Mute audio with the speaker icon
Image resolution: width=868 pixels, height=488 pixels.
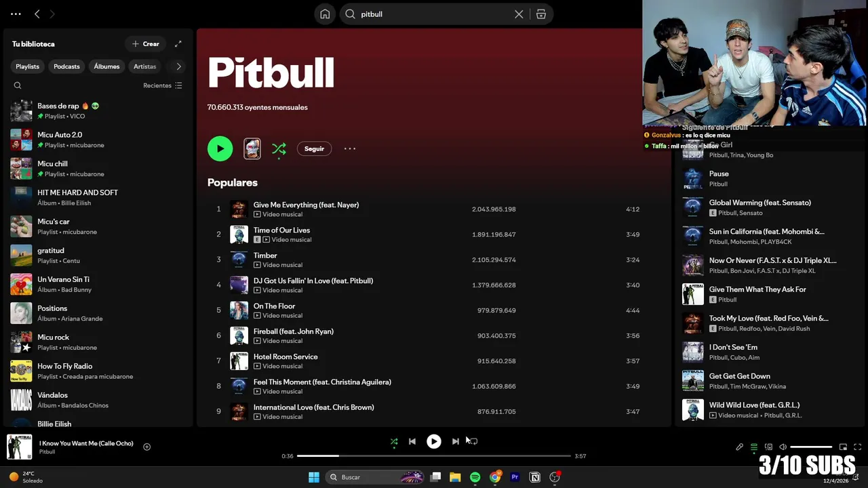pyautogui.click(x=783, y=447)
